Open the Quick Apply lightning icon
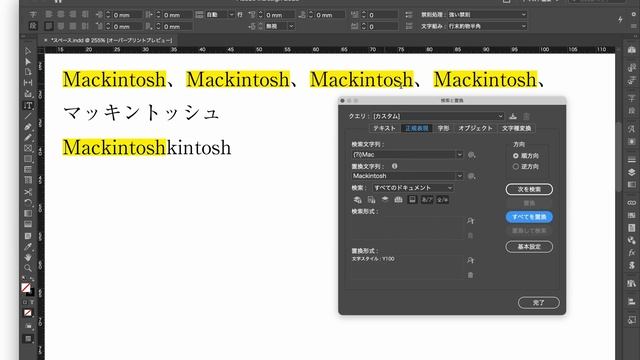Screen dimensions: 640x360 click(x=620, y=19)
